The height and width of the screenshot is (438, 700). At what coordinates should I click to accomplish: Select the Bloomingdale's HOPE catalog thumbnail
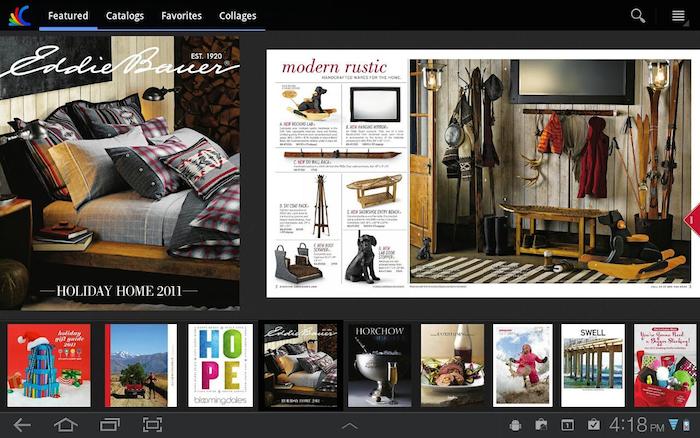pos(221,365)
